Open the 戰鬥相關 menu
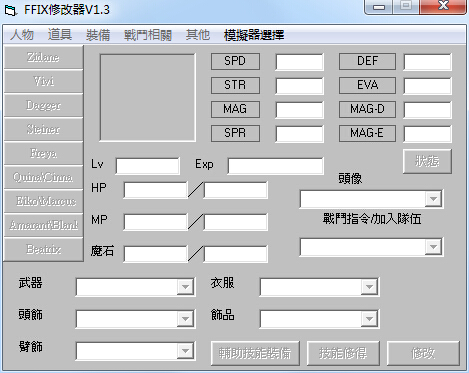 click(148, 35)
